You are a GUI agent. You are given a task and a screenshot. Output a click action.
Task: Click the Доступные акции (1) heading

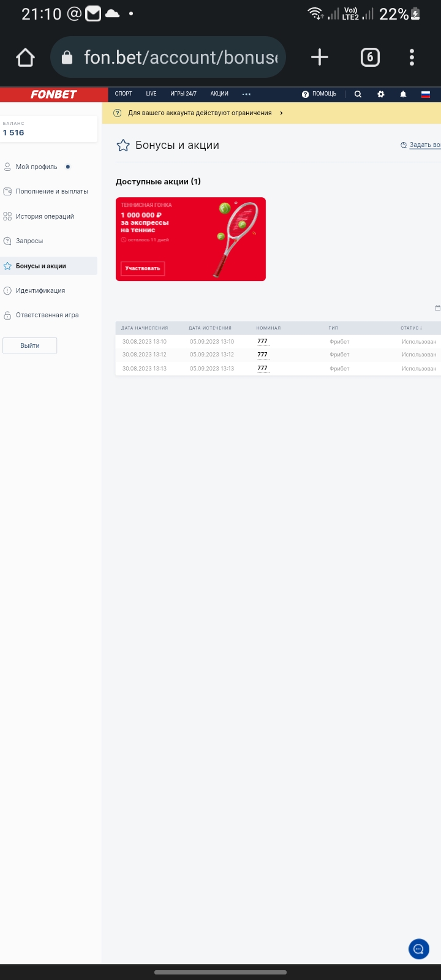click(x=158, y=181)
